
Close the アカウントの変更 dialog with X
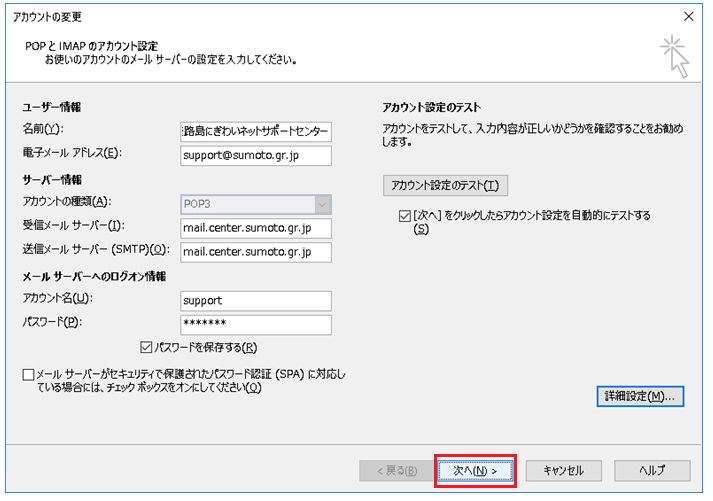689,17
